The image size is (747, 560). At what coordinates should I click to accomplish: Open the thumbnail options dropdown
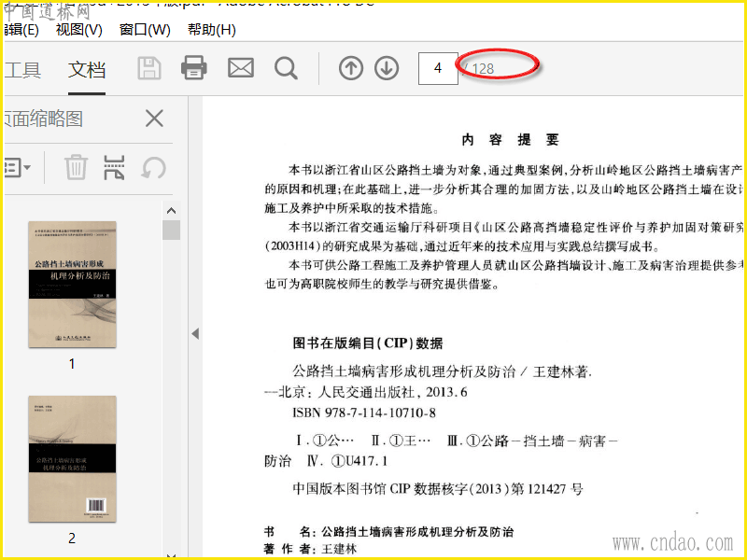pyautogui.click(x=18, y=168)
